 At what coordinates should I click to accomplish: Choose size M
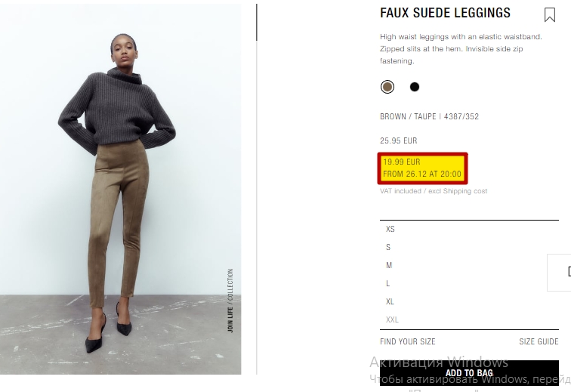(x=469, y=265)
